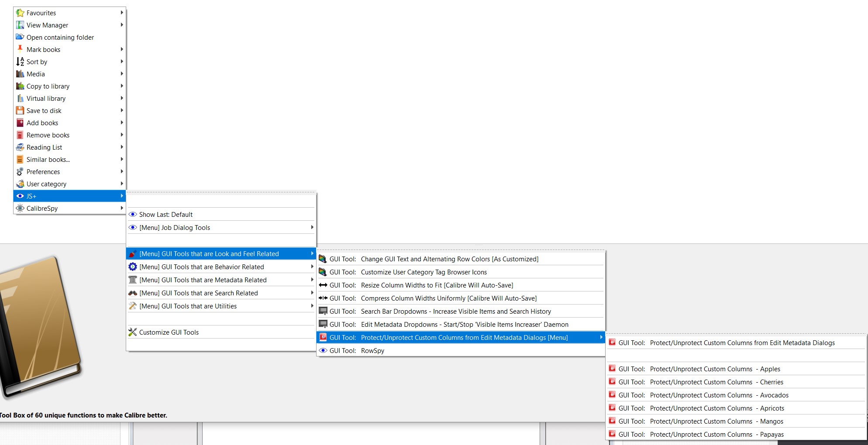Click the Compress Column Widths icon
This screenshot has height=445, width=868.
click(323, 298)
